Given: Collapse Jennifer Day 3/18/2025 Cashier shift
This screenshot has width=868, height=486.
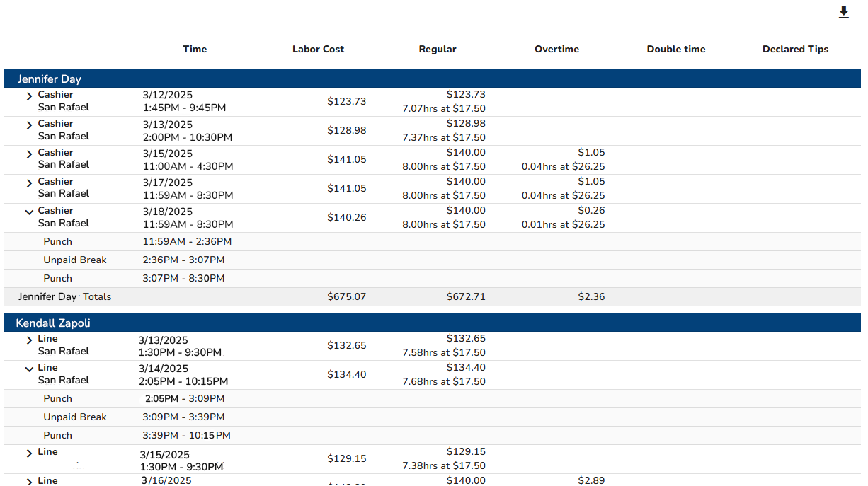Looking at the screenshot, I should tap(29, 212).
